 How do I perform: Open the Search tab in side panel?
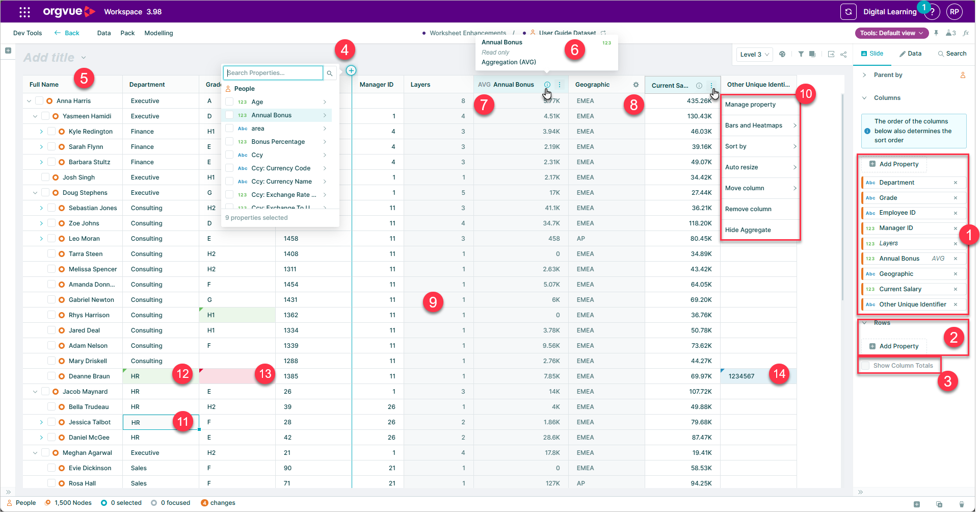952,54
